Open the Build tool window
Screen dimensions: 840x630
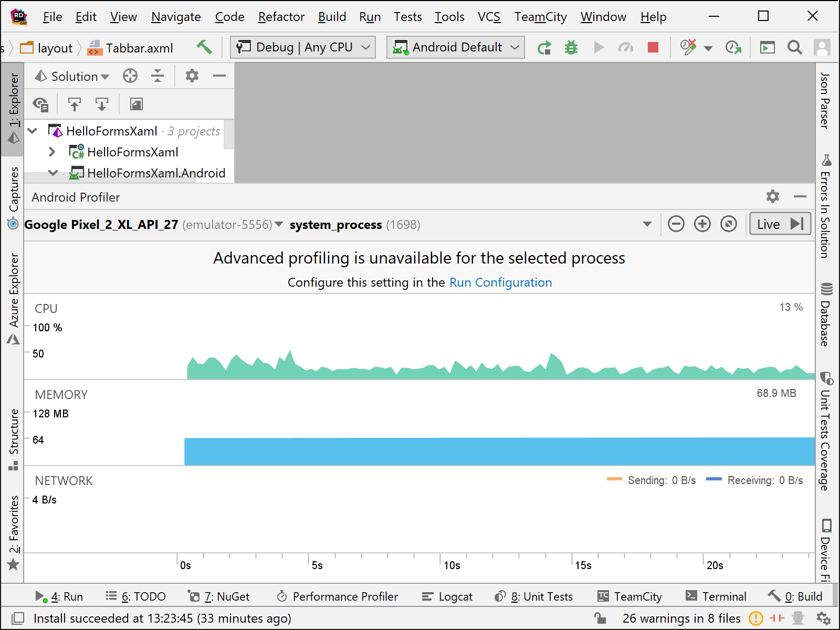795,596
